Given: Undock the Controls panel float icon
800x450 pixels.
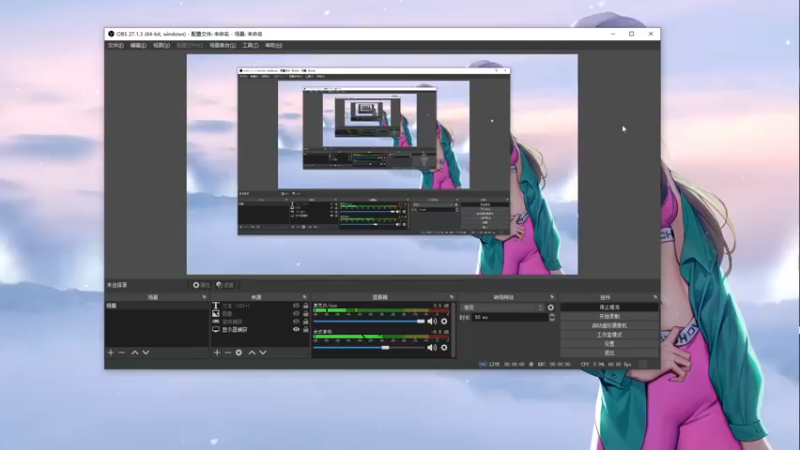Looking at the screenshot, I should point(655,297).
